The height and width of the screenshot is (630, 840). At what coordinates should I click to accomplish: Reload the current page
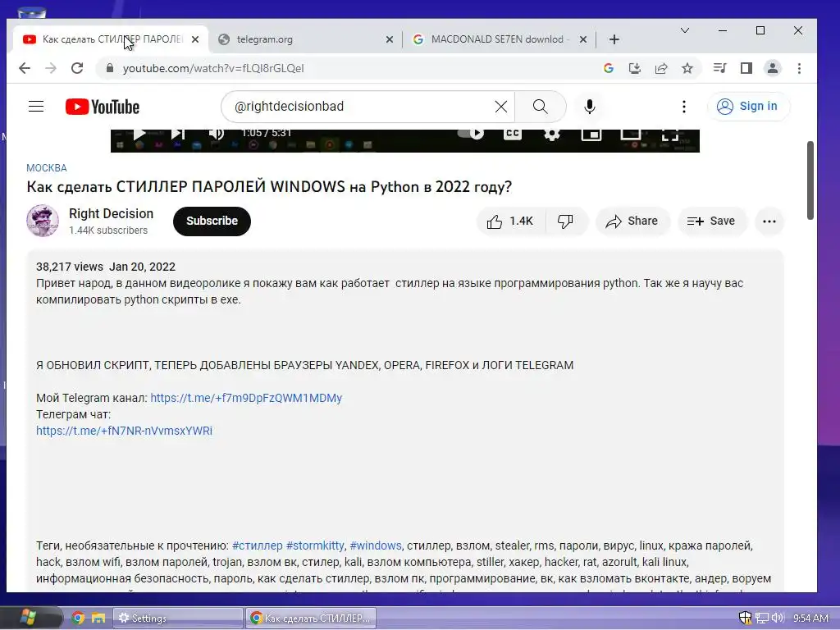coord(77,68)
